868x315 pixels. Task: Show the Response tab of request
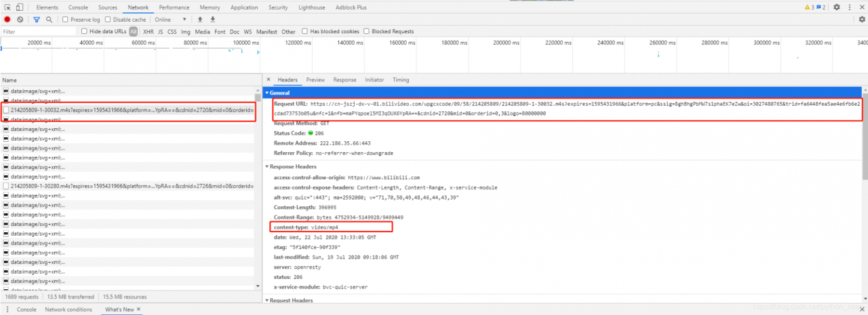coord(344,79)
